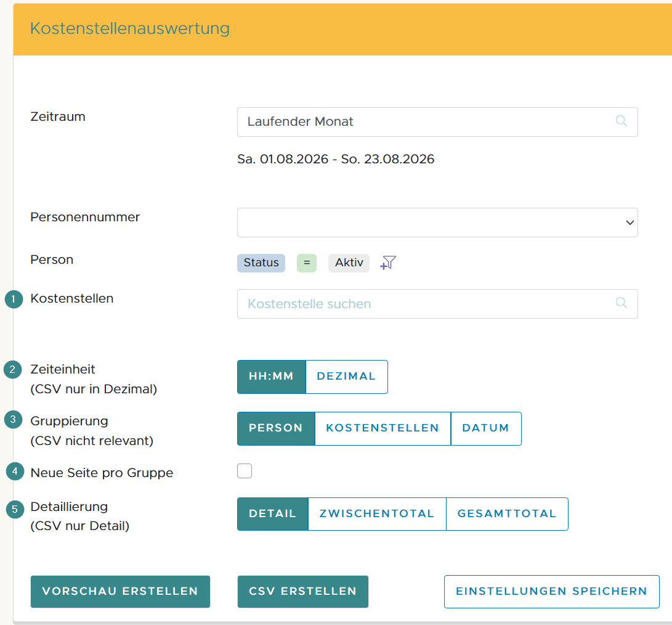Group the report by Kostenstellen

383,428
